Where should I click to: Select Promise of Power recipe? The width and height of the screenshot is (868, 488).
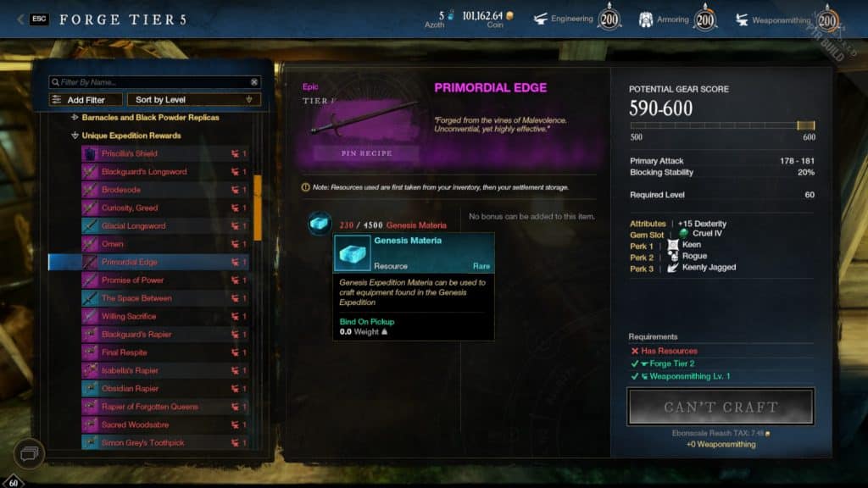165,280
